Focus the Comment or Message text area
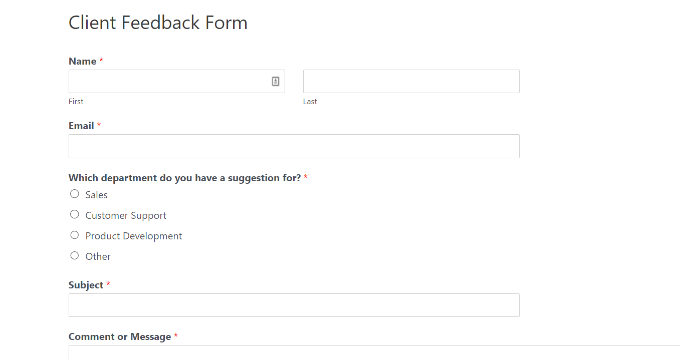This screenshot has width=680, height=360. coord(374,353)
